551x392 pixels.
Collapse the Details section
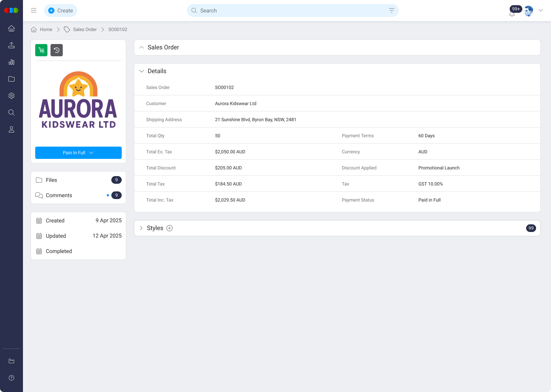[x=142, y=71]
